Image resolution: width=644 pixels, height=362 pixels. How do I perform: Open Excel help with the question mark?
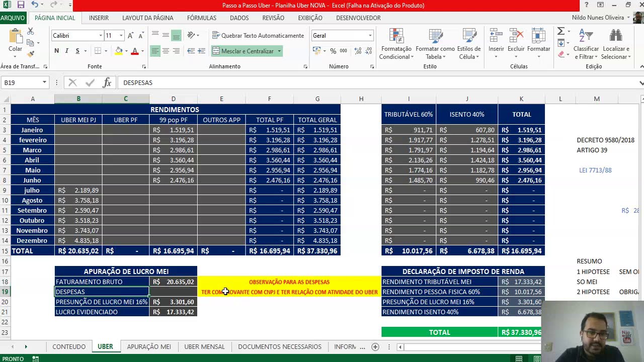[x=586, y=5]
